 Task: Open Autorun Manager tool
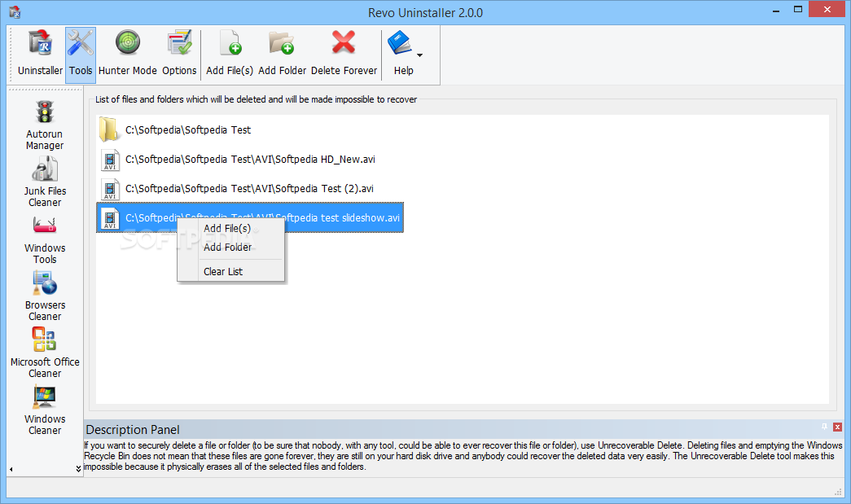(x=45, y=125)
